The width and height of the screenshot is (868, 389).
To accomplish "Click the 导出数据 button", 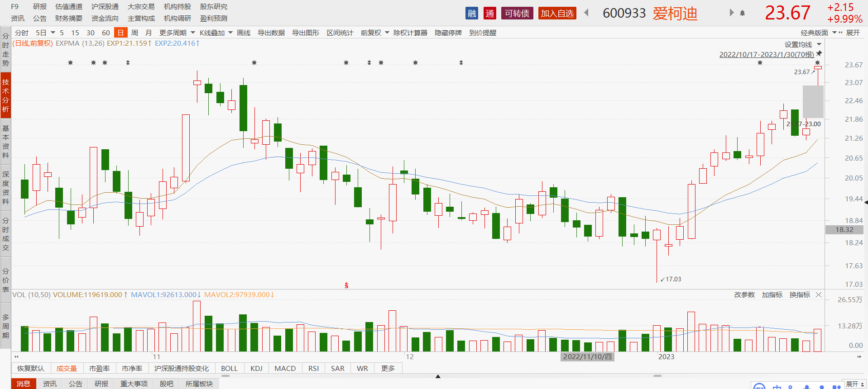I will (x=271, y=33).
